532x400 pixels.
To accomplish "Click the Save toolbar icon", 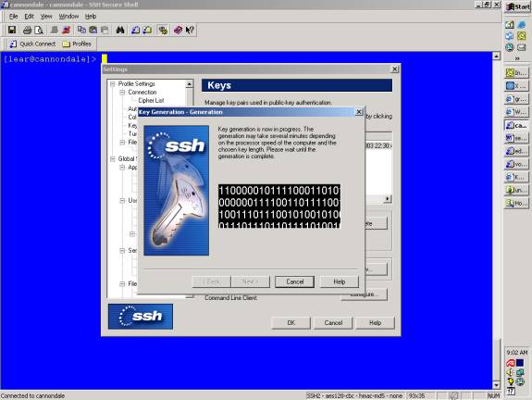I will pyautogui.click(x=12, y=30).
